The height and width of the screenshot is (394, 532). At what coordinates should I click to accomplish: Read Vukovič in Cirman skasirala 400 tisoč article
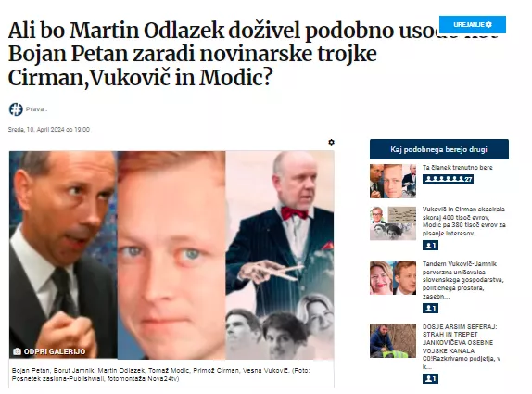[463, 221]
